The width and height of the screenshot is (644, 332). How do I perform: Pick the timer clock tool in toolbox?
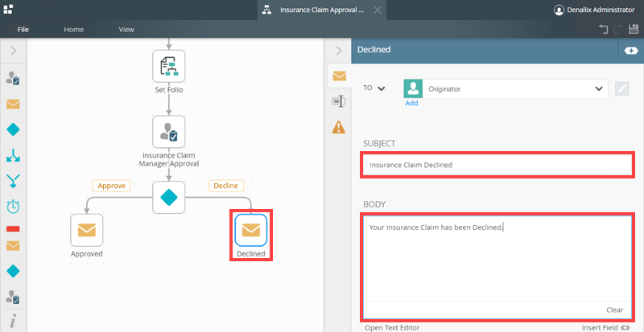[x=13, y=206]
